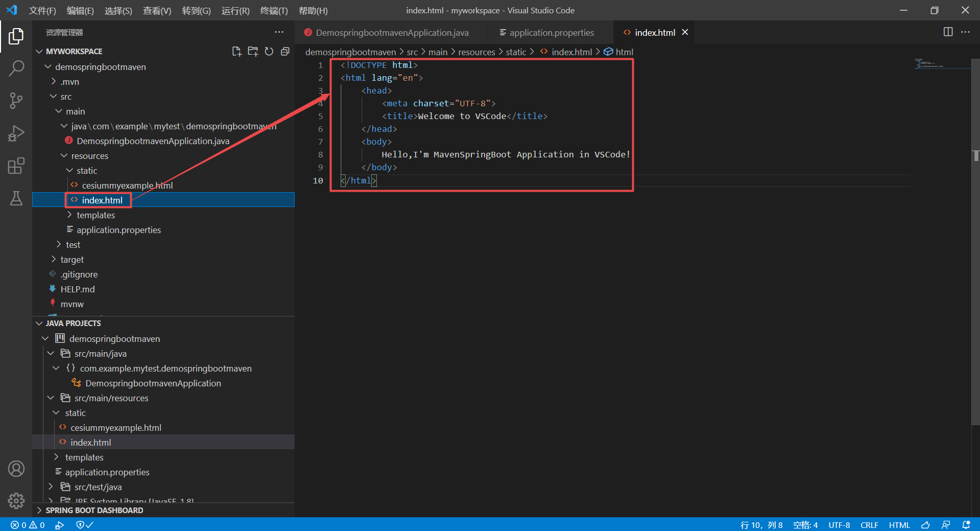
Task: Click the errors and warnings status indicator
Action: (28, 525)
